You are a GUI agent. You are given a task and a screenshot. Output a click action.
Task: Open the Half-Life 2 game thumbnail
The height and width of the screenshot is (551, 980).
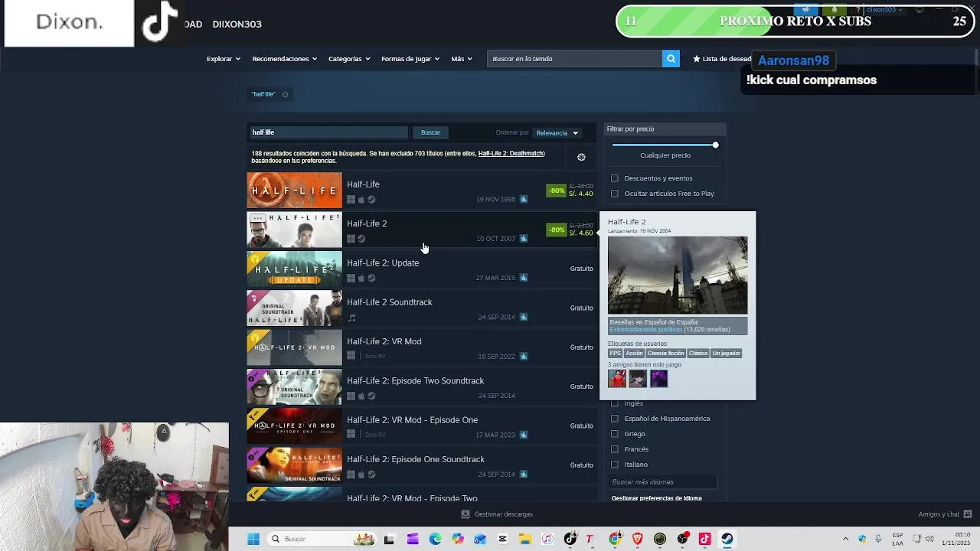[x=294, y=230]
